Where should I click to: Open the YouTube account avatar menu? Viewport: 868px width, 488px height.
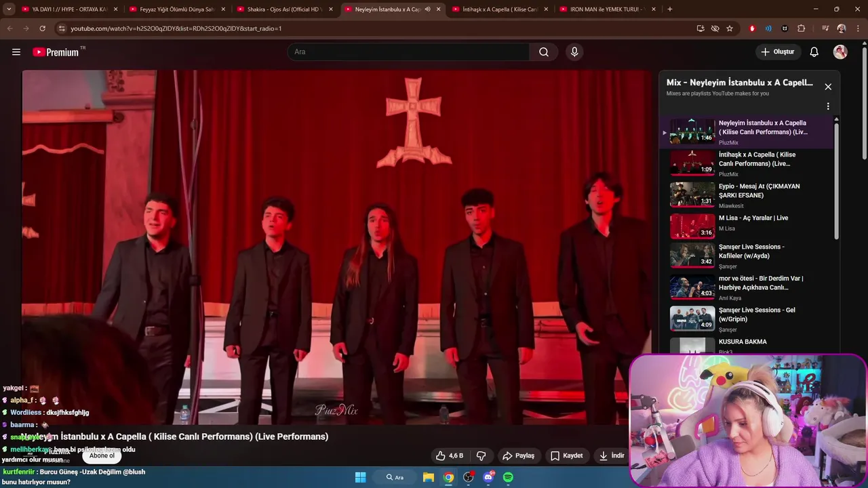(x=840, y=52)
